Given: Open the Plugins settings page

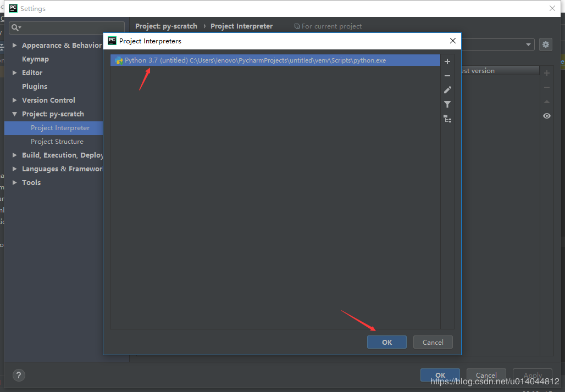Looking at the screenshot, I should tap(35, 86).
